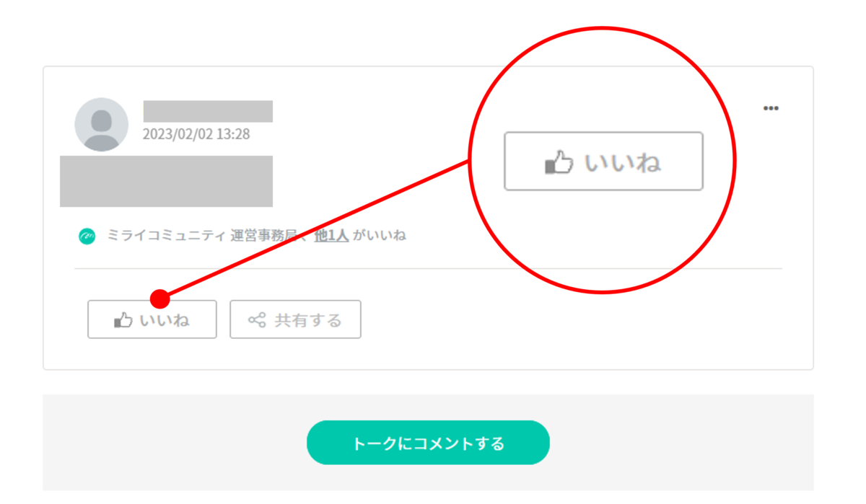The width and height of the screenshot is (866, 504).
Task: Click the enlarged thumbs-up icon inside the red circle
Action: pyautogui.click(x=559, y=162)
